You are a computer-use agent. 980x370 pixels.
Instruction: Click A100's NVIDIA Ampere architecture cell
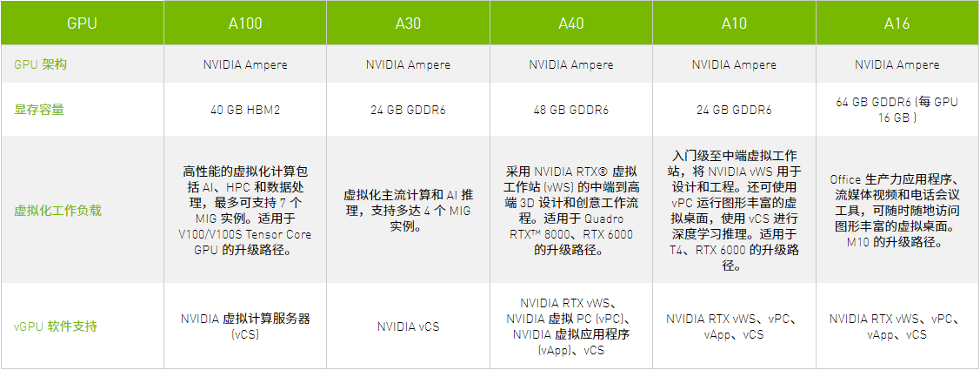(x=245, y=65)
